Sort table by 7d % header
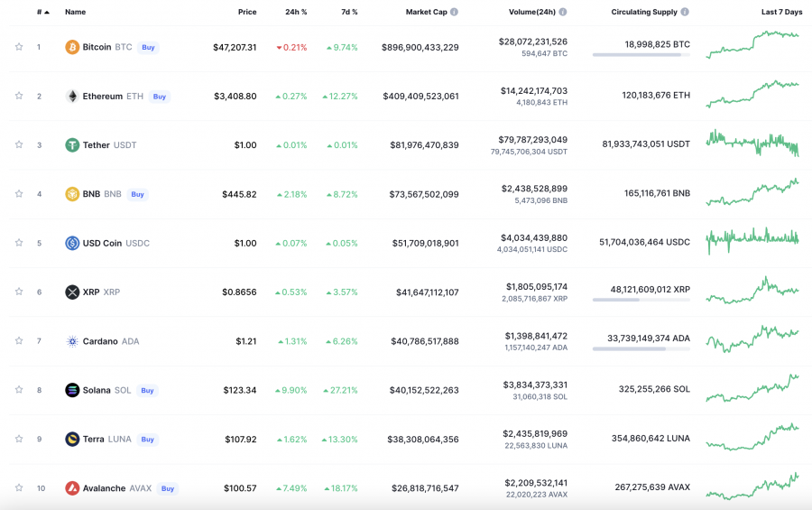Viewport: 812px width, 510px height. [x=349, y=12]
